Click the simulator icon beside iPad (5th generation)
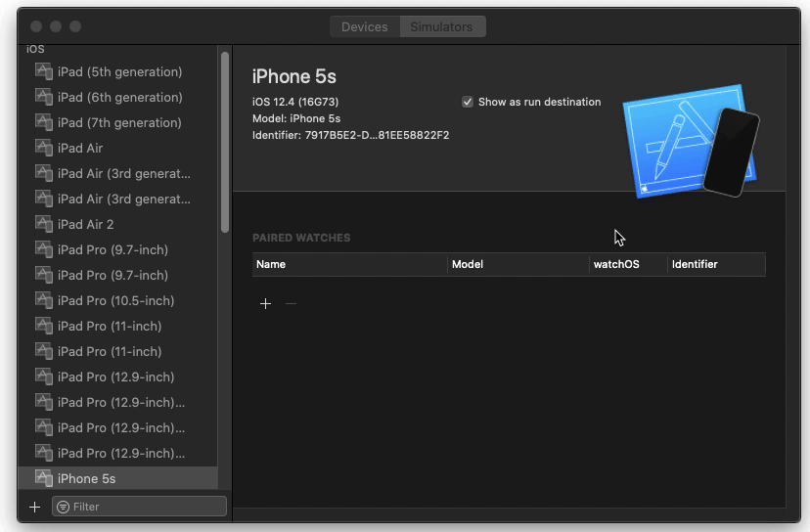This screenshot has width=810, height=532. click(x=43, y=71)
